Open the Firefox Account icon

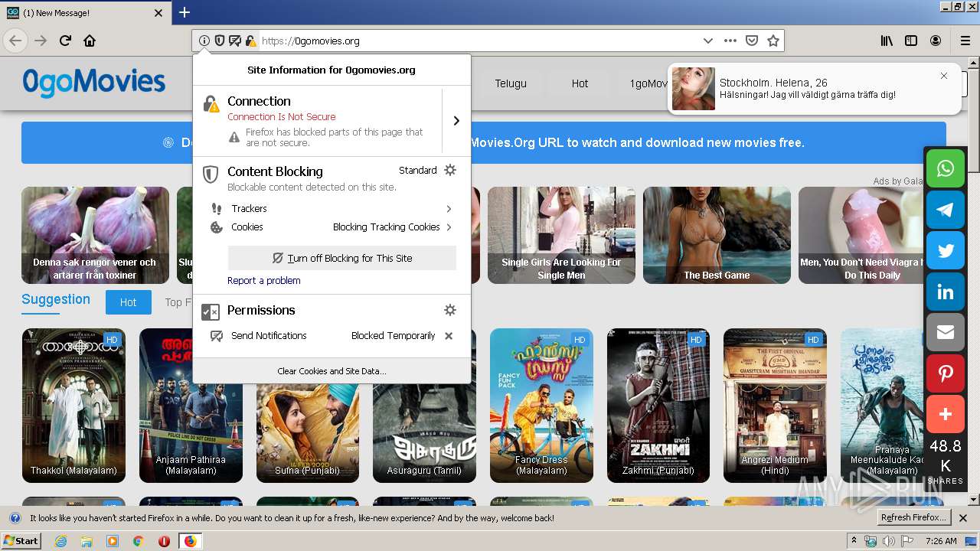pyautogui.click(x=936, y=41)
